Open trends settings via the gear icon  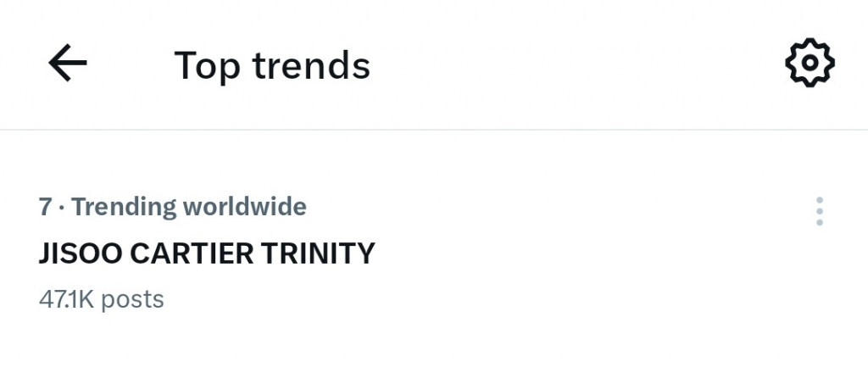pyautogui.click(x=810, y=63)
